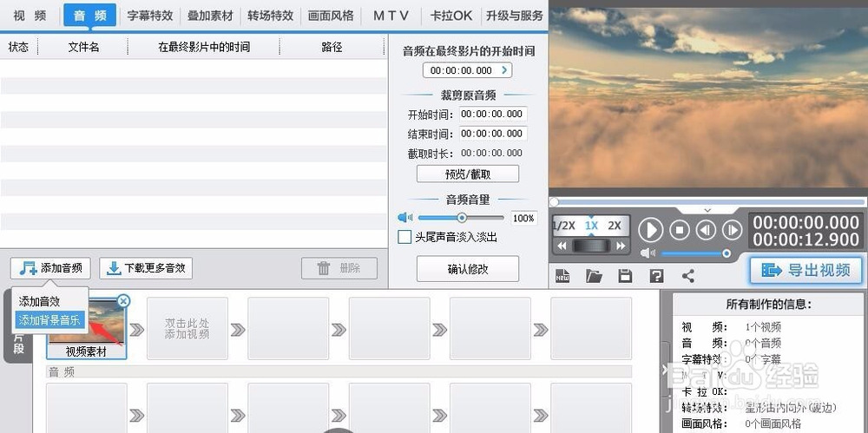Create a new project with NEW icon

click(x=563, y=275)
